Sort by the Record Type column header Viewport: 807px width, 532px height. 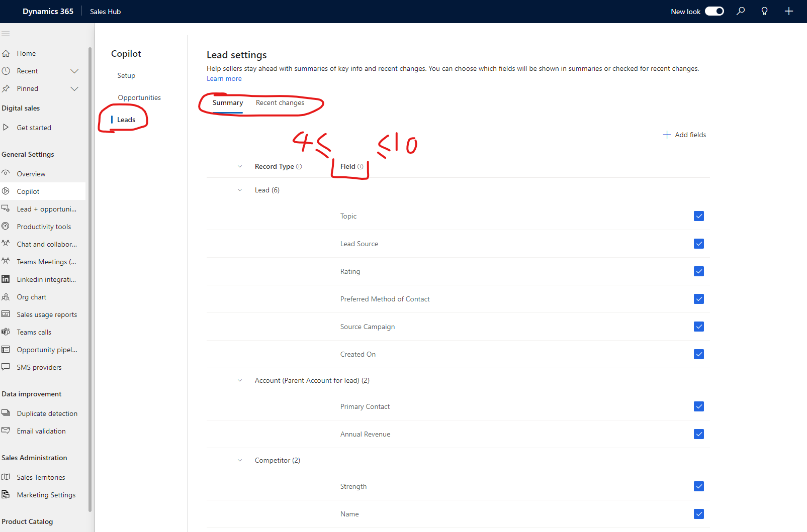coord(274,166)
